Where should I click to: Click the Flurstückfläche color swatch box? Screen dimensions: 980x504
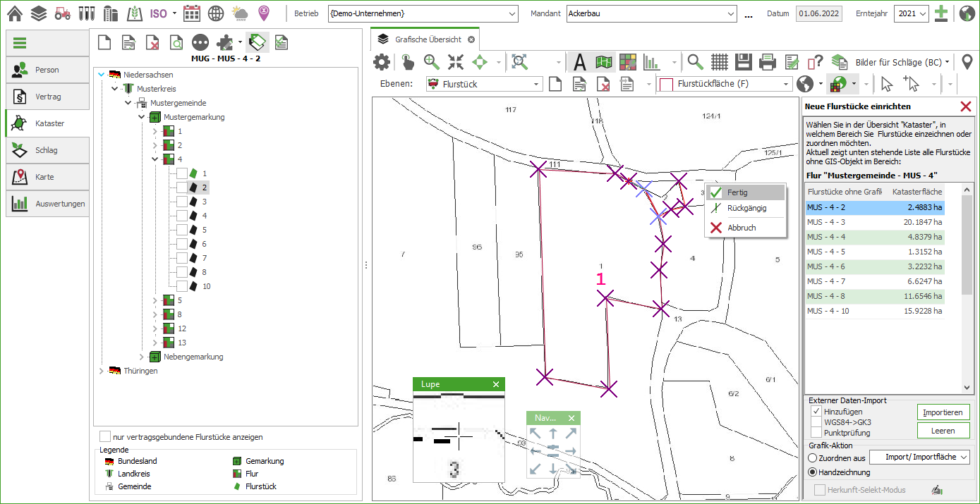point(665,85)
